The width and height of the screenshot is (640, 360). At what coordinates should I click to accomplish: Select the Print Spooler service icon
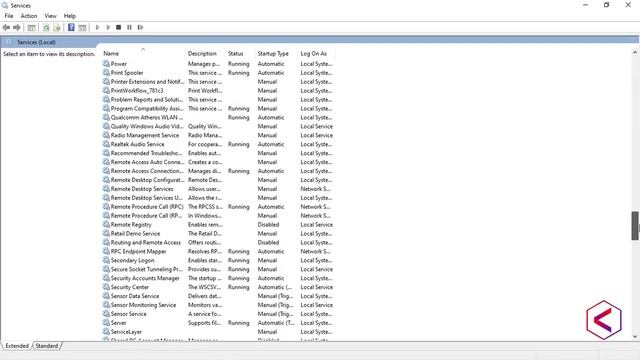coord(106,73)
